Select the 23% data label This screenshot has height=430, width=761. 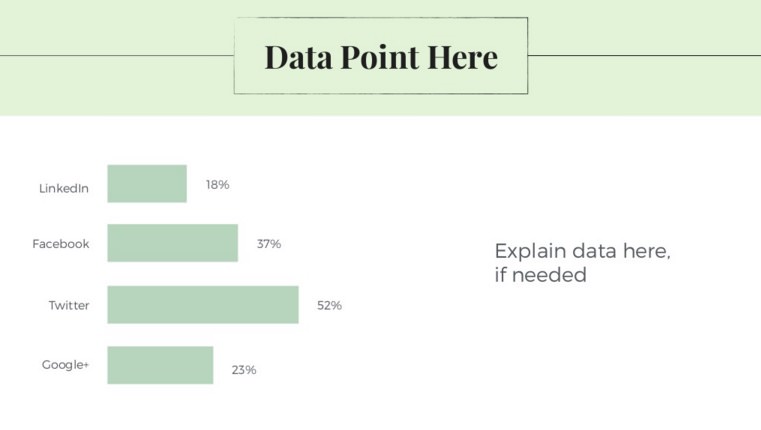pos(244,370)
